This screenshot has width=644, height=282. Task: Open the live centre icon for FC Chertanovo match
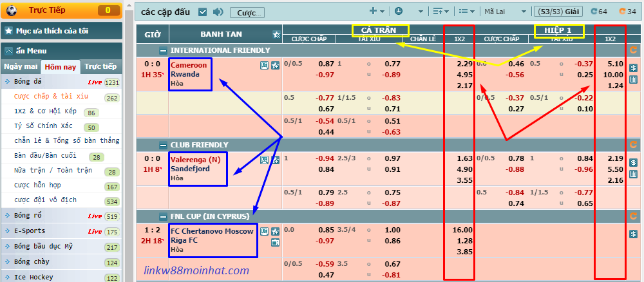pyautogui.click(x=265, y=231)
